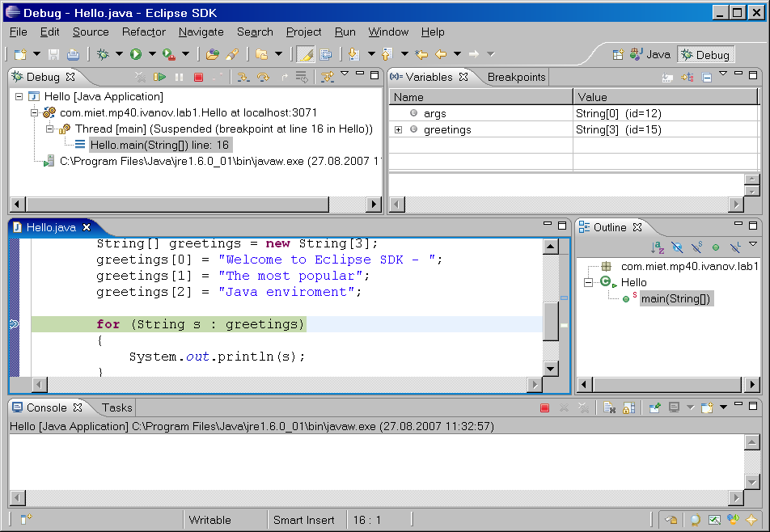This screenshot has height=532, width=770.
Task: Expand the greetings variable row
Action: [398, 129]
